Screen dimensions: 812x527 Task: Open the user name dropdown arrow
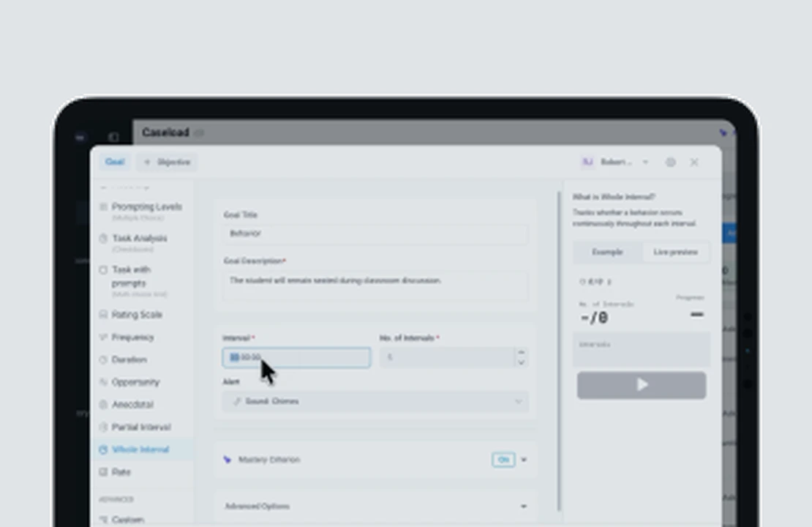pos(646,162)
